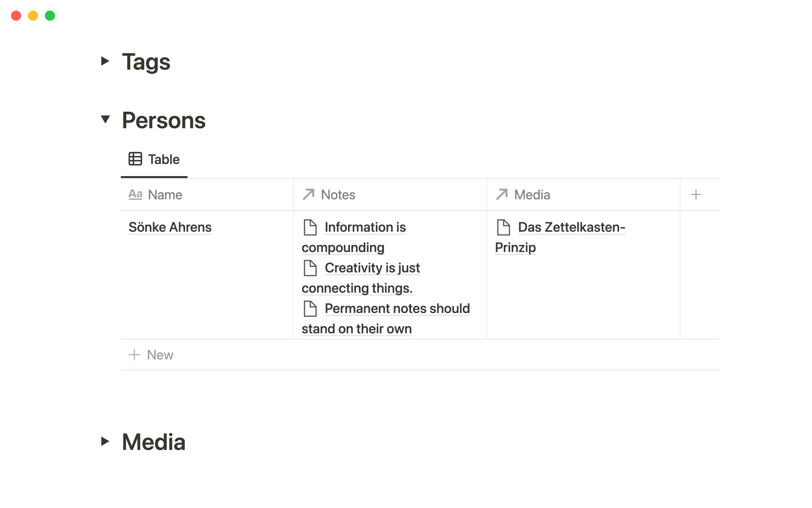Select the Table view tab
The image size is (812, 508).
pyautogui.click(x=164, y=160)
